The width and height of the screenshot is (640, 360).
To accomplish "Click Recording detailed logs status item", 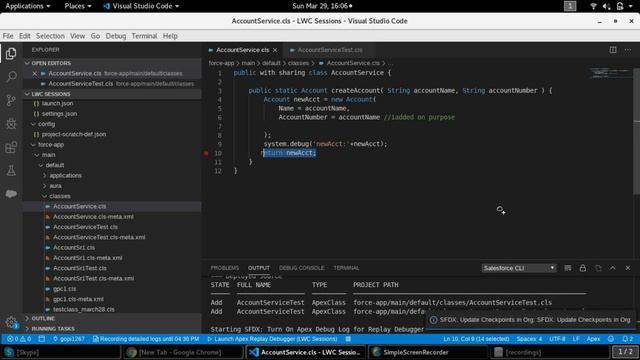I will pyautogui.click(x=146, y=339).
